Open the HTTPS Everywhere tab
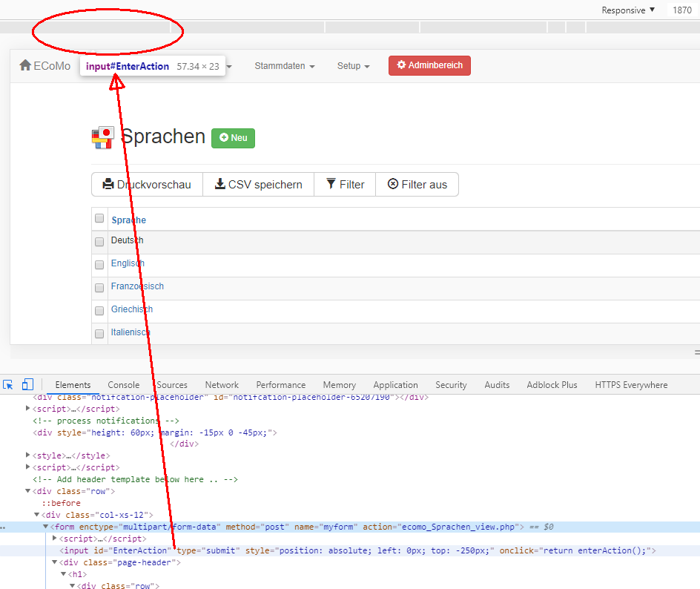This screenshot has height=589, width=700. [631, 385]
